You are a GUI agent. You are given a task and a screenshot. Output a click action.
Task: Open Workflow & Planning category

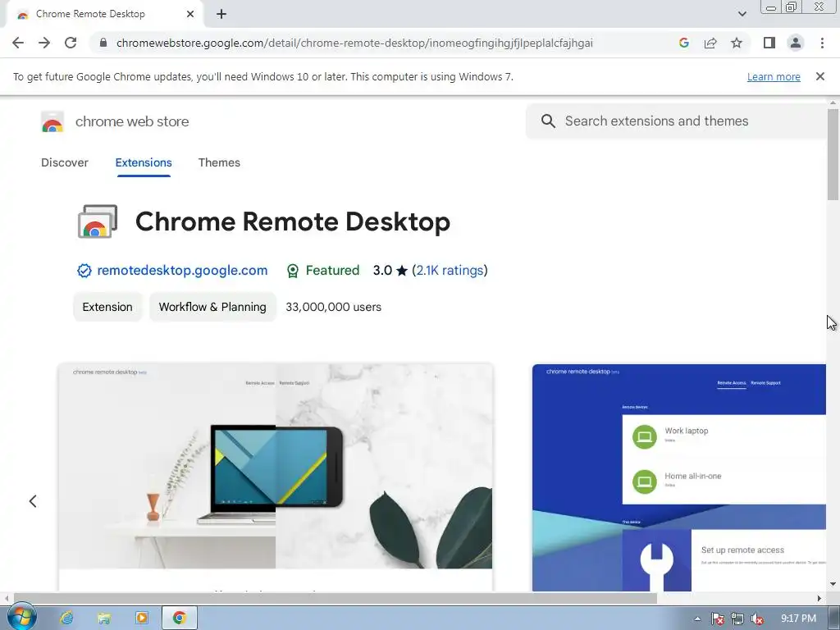(212, 307)
